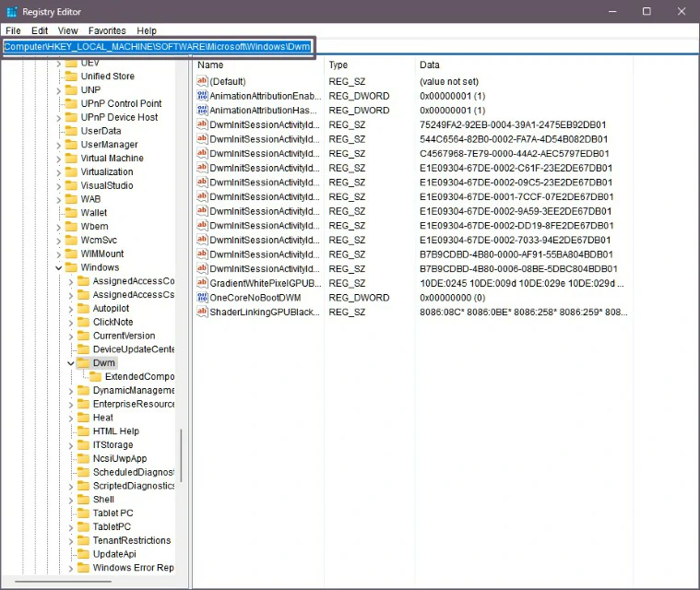The image size is (700, 590).
Task: Open the File menu
Action: (13, 30)
